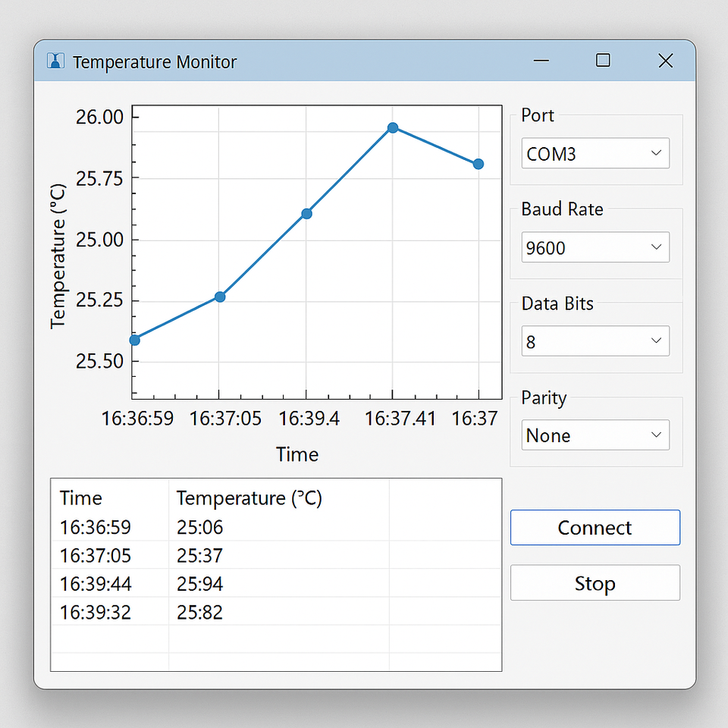Click the Connect button
Viewport: 728px width, 728px height.
point(595,528)
